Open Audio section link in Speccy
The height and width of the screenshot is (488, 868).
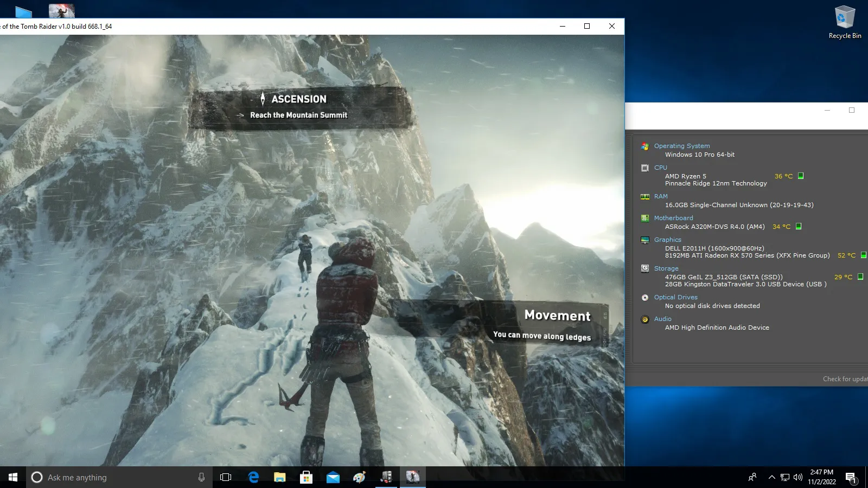pos(662,319)
